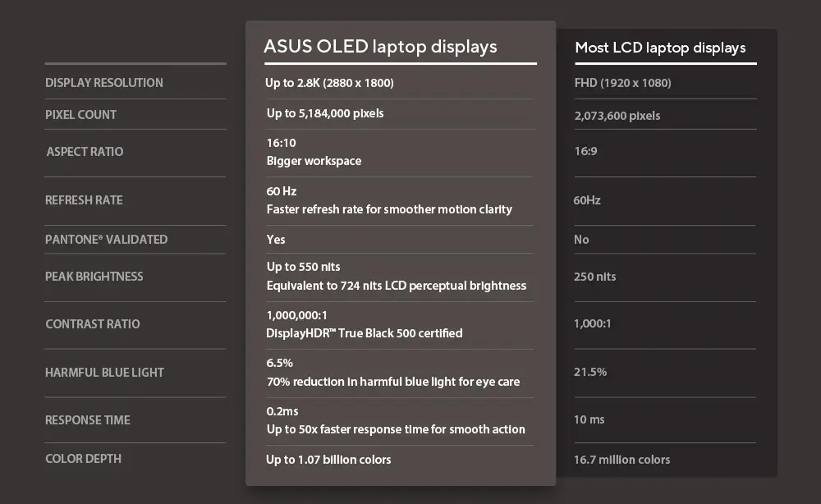Image resolution: width=821 pixels, height=504 pixels.
Task: Click the 16.7 million colors LCD value
Action: [621, 460]
